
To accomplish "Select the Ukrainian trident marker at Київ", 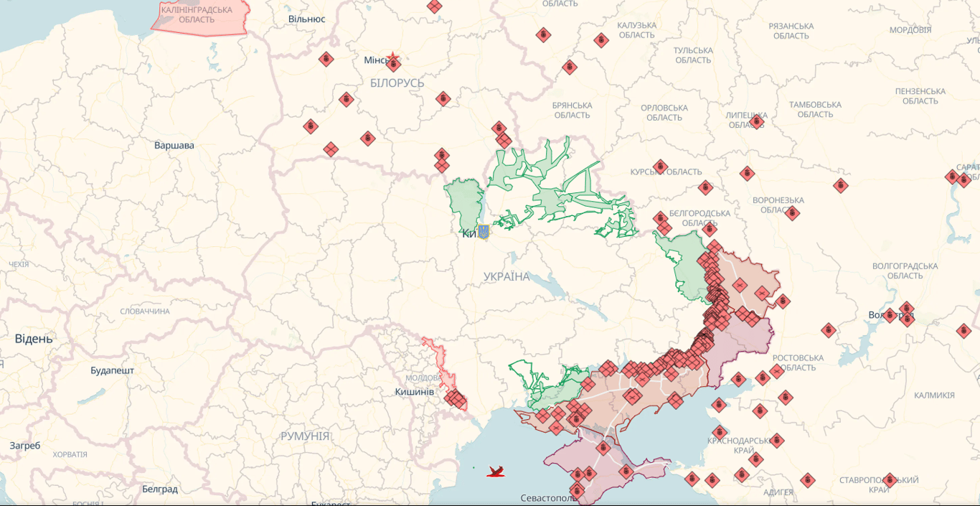I will point(483,231).
